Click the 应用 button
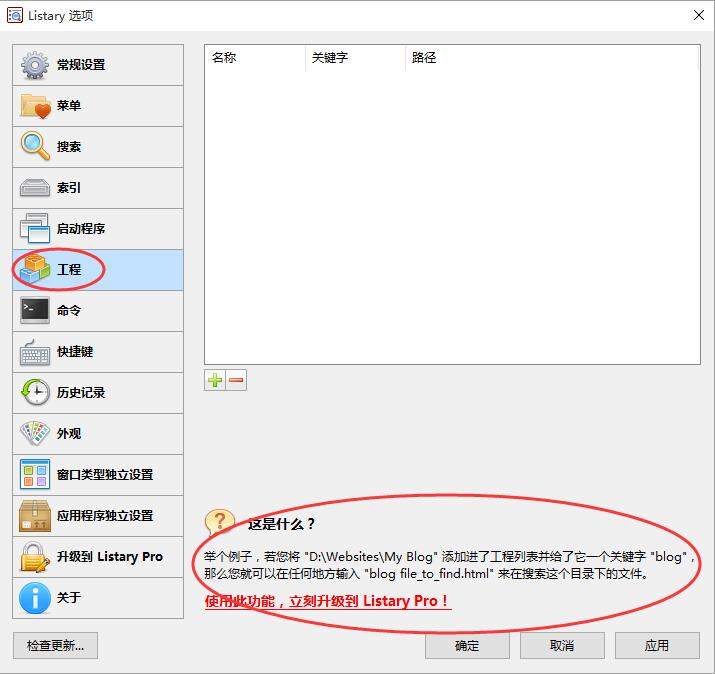Screen dimensions: 715x674 coord(657,645)
